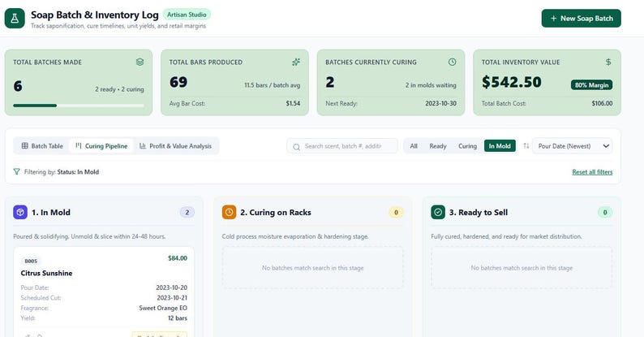The width and height of the screenshot is (644, 337).
Task: Click Next Ready date 2023-10-30
Action: 440,104
